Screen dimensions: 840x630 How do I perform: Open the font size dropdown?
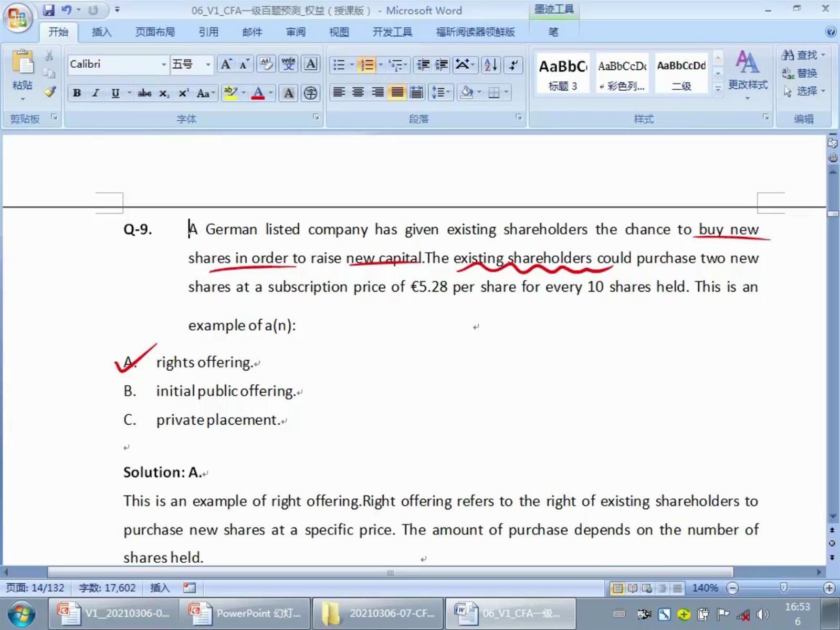tap(208, 65)
